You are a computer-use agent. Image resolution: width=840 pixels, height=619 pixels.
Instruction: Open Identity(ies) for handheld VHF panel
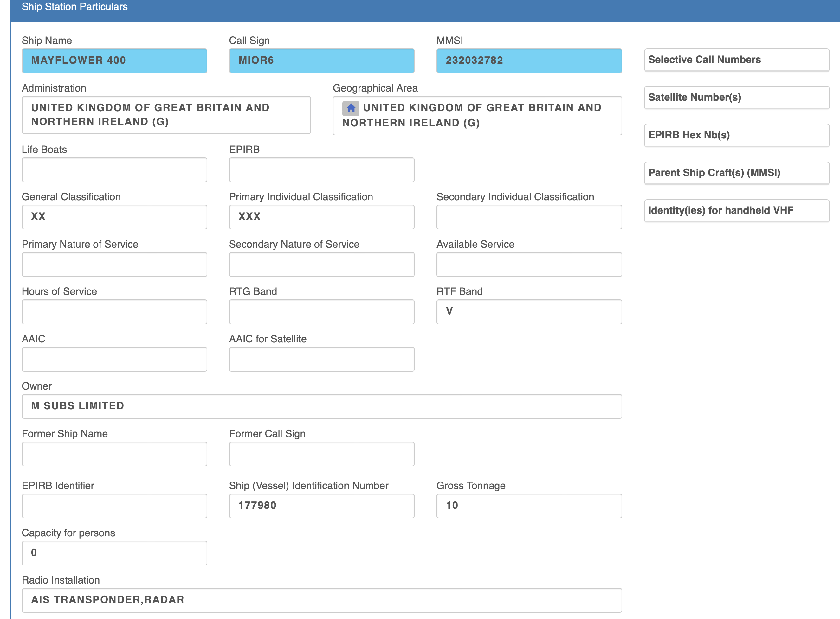pyautogui.click(x=737, y=211)
